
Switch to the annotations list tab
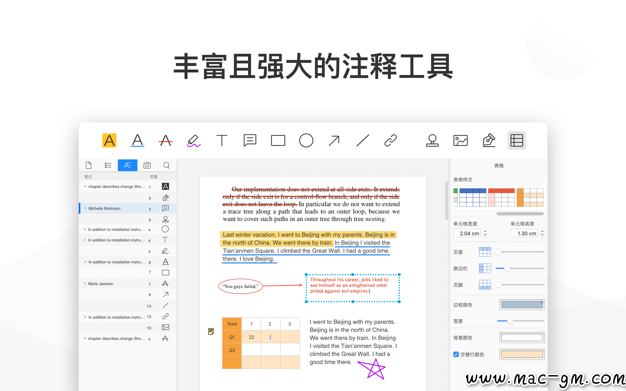(x=127, y=165)
